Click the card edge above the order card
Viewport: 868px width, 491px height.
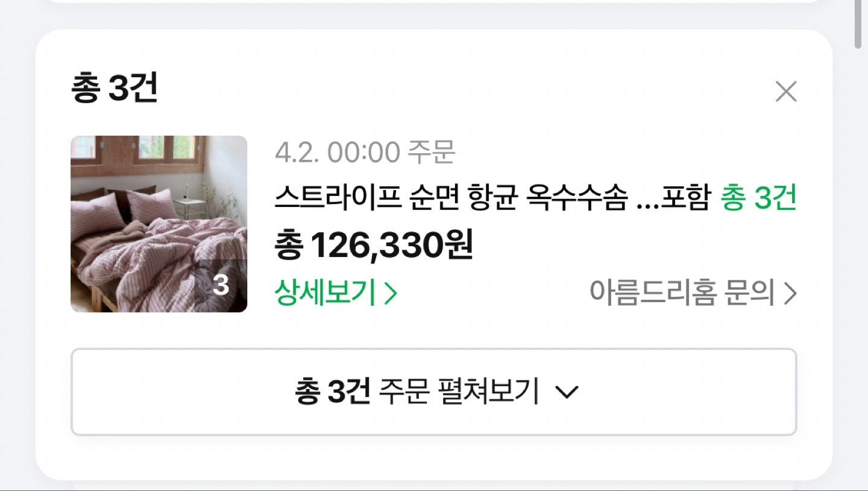coord(434,2)
